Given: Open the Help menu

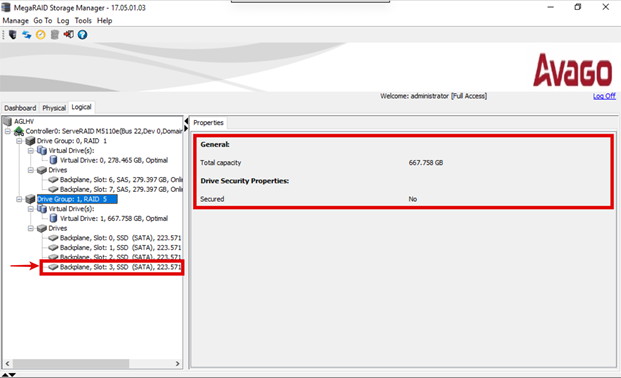Looking at the screenshot, I should (105, 21).
